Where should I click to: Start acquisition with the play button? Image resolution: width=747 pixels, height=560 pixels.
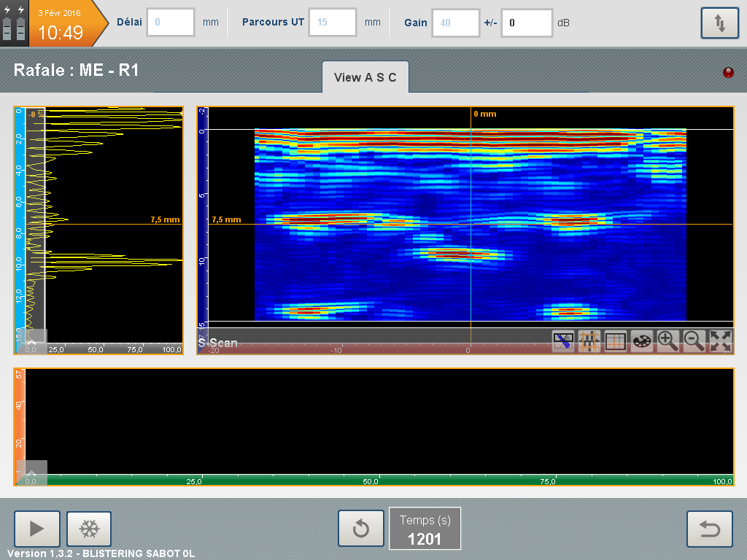click(x=36, y=529)
